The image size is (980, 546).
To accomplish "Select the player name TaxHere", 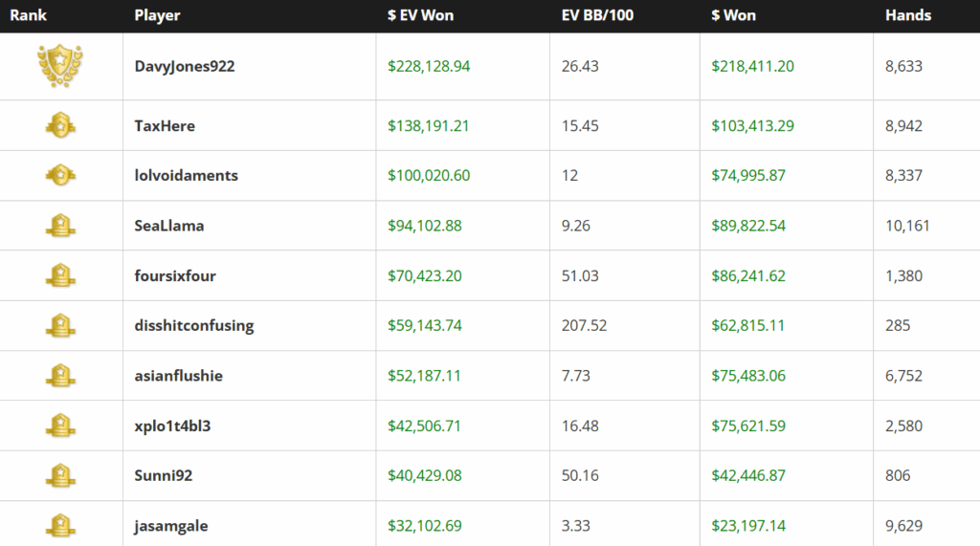I will point(165,125).
